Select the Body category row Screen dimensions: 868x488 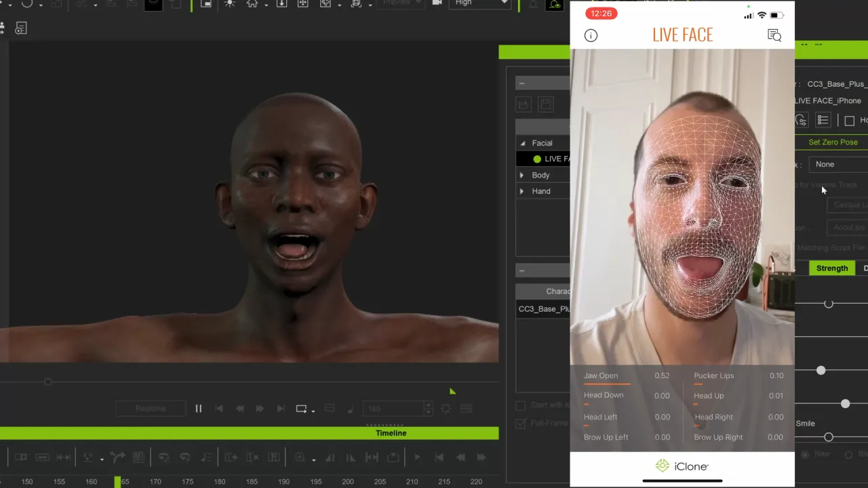[542, 175]
